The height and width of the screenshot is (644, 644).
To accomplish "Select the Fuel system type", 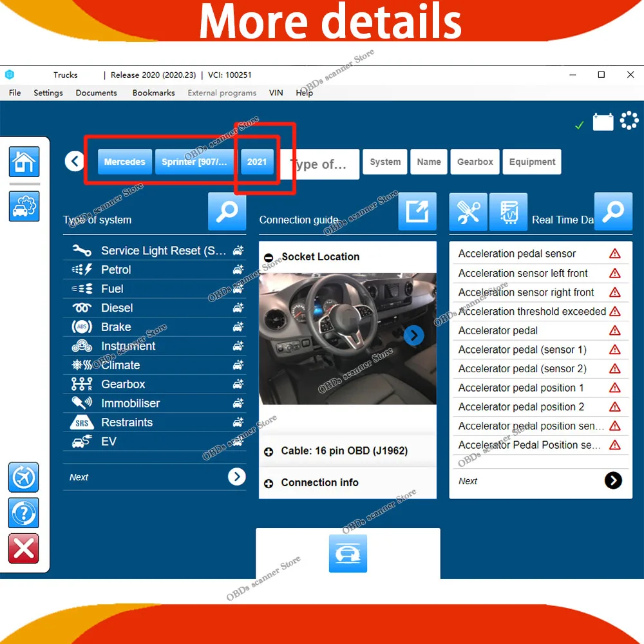I will [155, 289].
